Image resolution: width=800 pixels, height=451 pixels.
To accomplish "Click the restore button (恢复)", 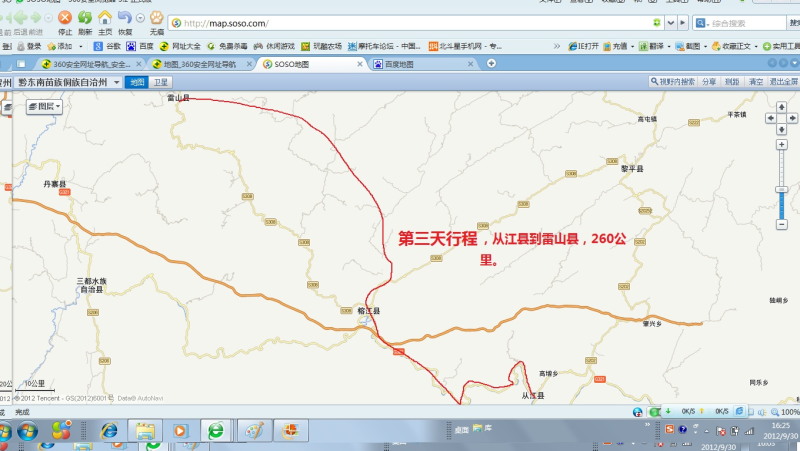I will tap(125, 19).
